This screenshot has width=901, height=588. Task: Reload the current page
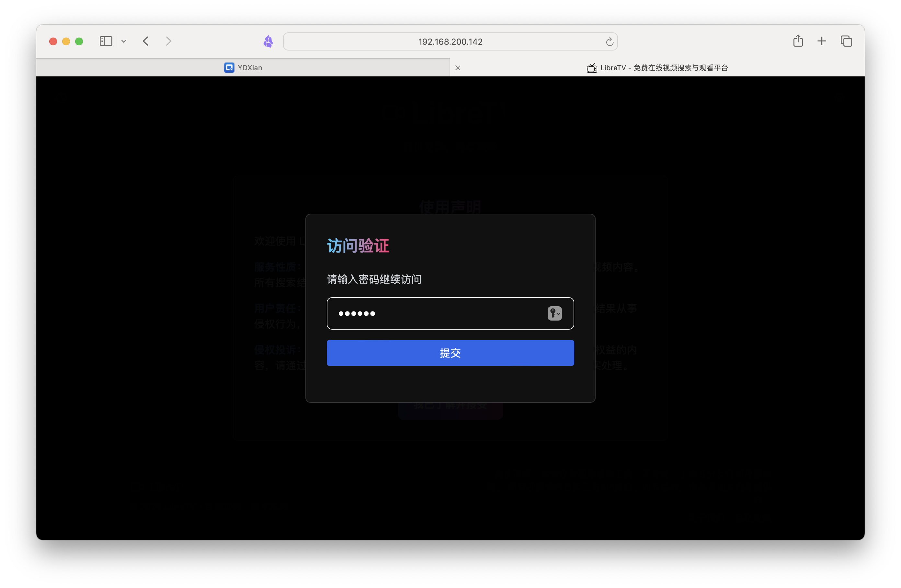point(610,42)
